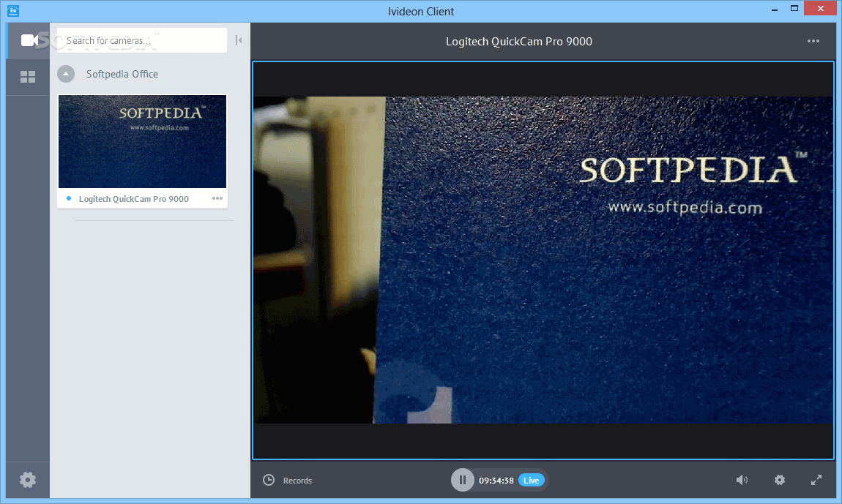Screen dimensions: 842x504
Task: Open application settings gear in sidebar
Action: pos(28,480)
